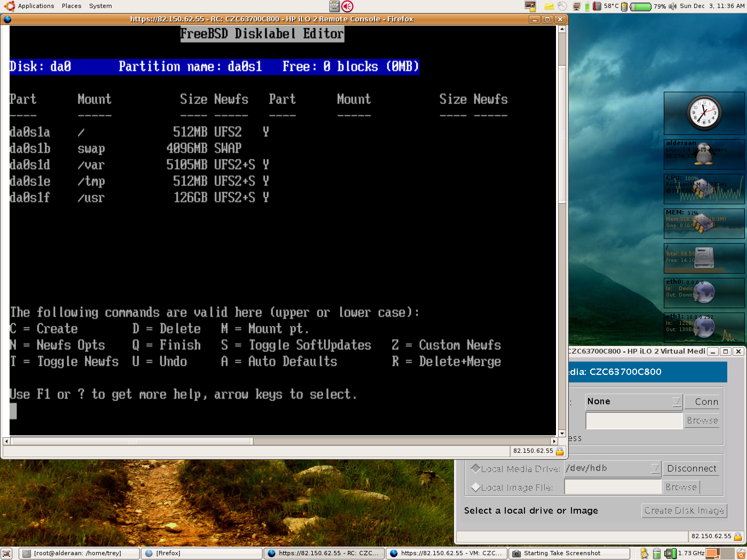
Task: Click the green battery charge bar showing 79%
Action: (x=640, y=7)
